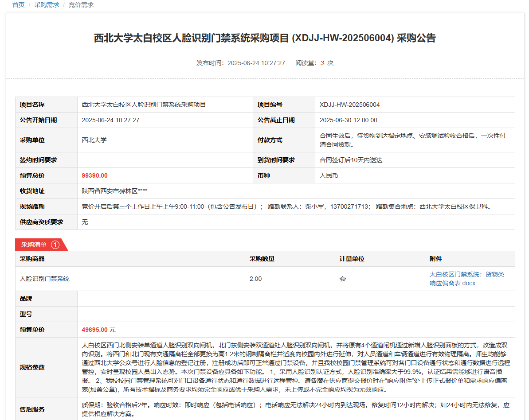This screenshot has width=529, height=420.
Task: Click the 售后服务 warranty description text
Action: click(295, 410)
